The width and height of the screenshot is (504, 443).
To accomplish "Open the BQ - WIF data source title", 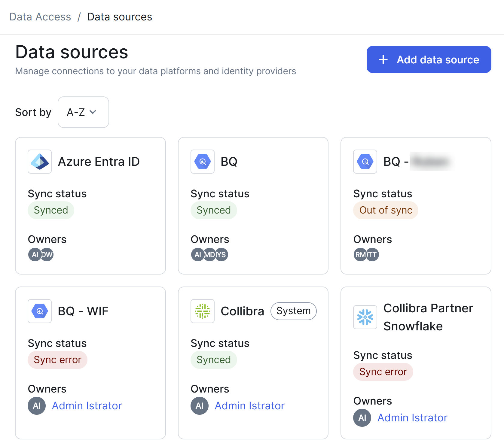I will tap(83, 311).
